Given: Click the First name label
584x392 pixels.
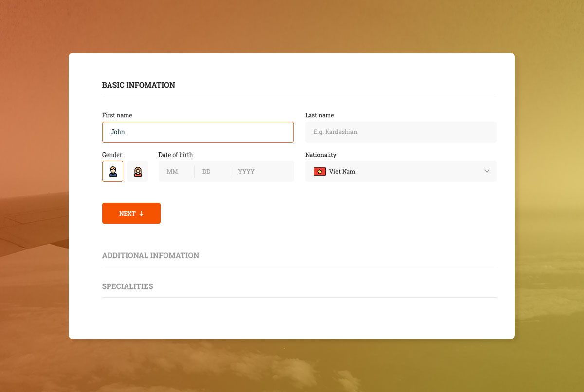Looking at the screenshot, I should tap(117, 115).
